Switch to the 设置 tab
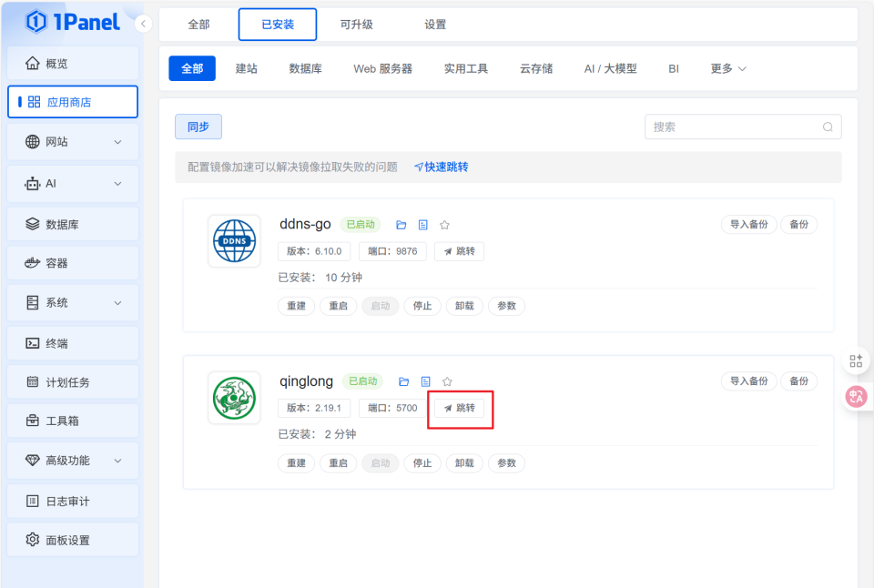This screenshot has height=588, width=874. pyautogui.click(x=435, y=25)
